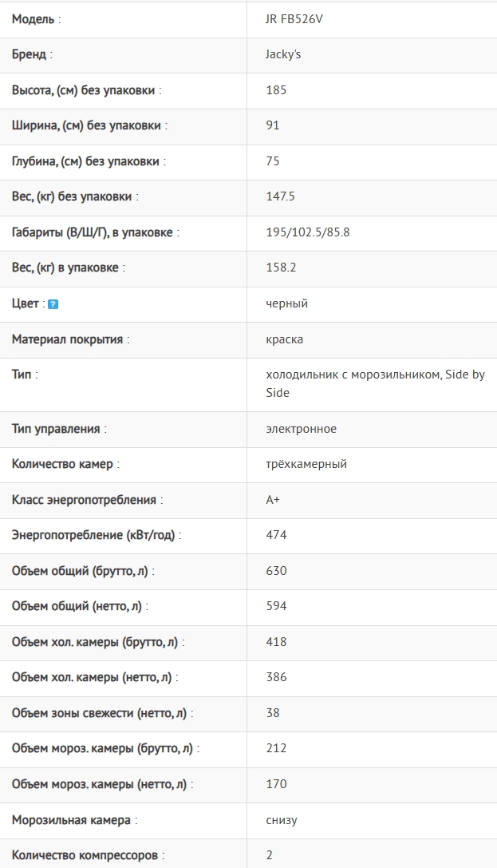Click the Высота без упаковки label
The width and height of the screenshot is (497, 868).
[x=87, y=90]
